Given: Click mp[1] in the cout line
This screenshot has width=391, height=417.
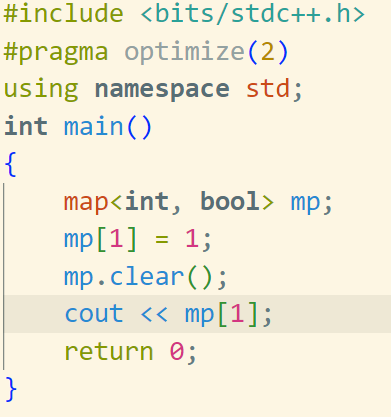Looking at the screenshot, I should point(221,314).
